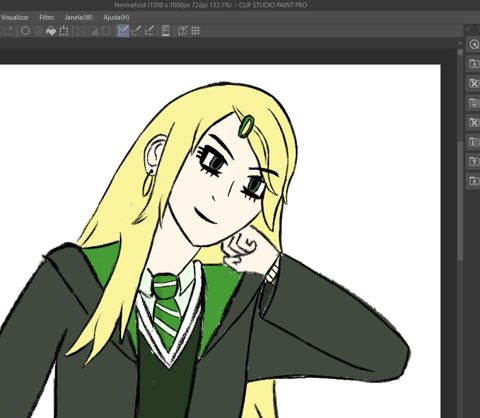Click the dimmed Invert selection icon
Screen dimensions: 480x418
93,31
